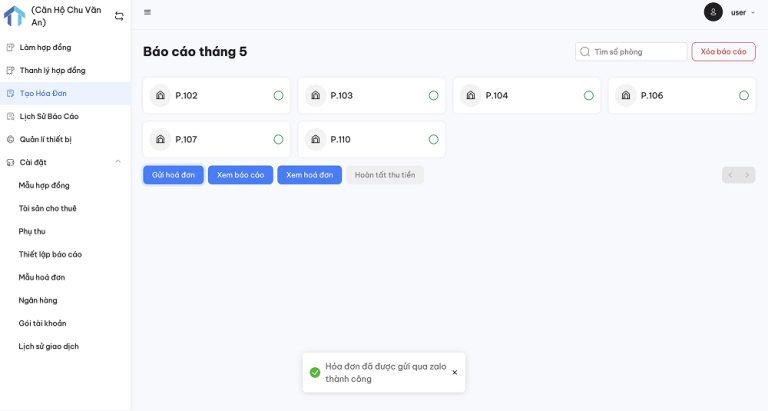Screen dimensions: 768x411
Task: Click the hamburger menu icon
Action: [x=148, y=13]
